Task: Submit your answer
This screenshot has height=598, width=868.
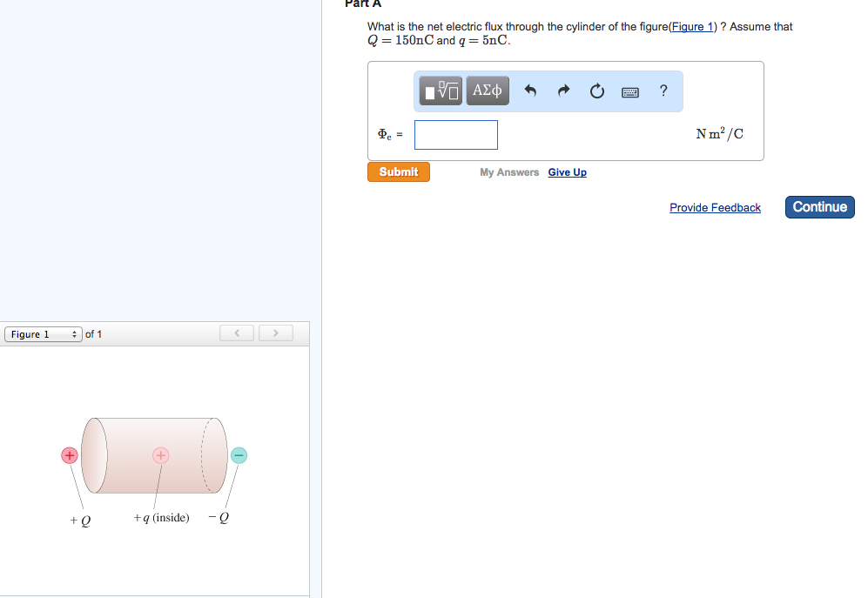Action: 398,171
